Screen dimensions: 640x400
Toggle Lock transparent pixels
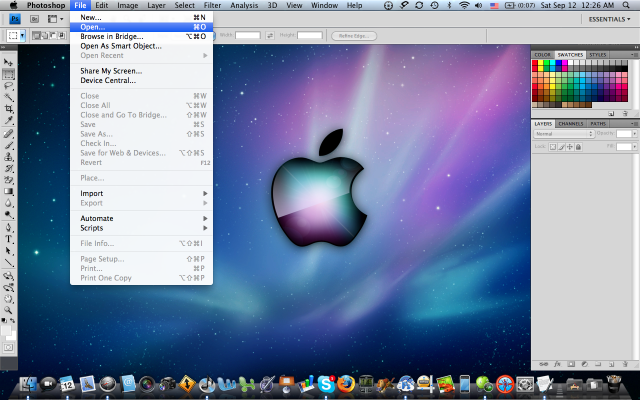point(553,147)
